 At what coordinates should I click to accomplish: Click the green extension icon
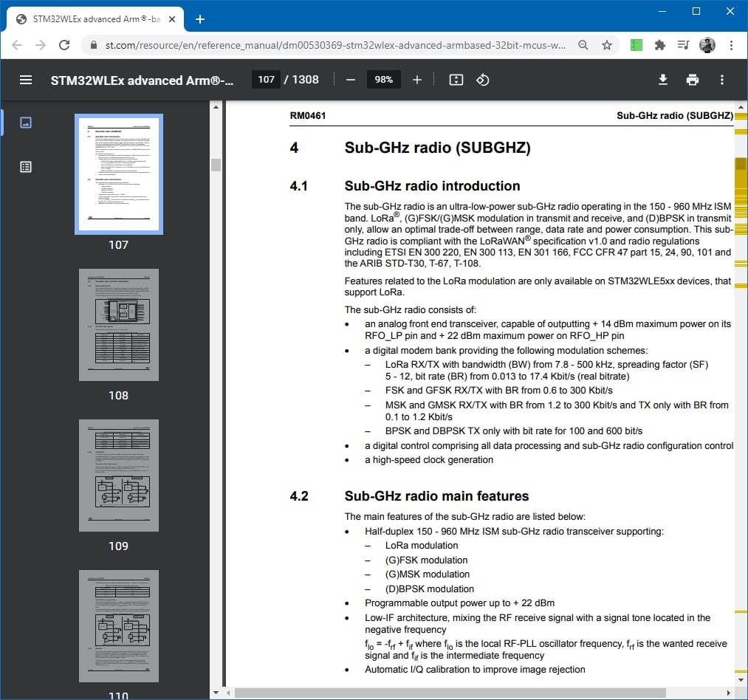coord(636,45)
